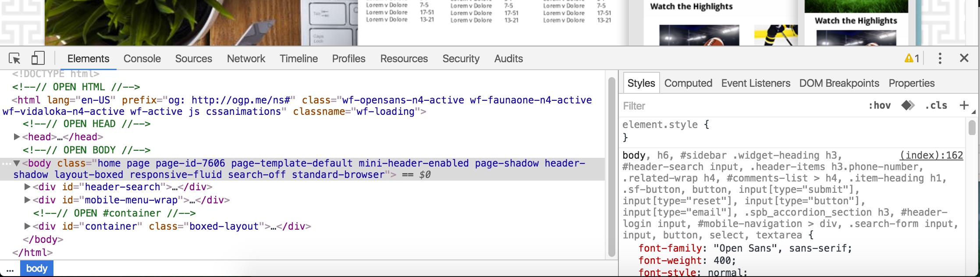Select the Network tab
This screenshot has width=980, height=277.
pyautogui.click(x=246, y=58)
